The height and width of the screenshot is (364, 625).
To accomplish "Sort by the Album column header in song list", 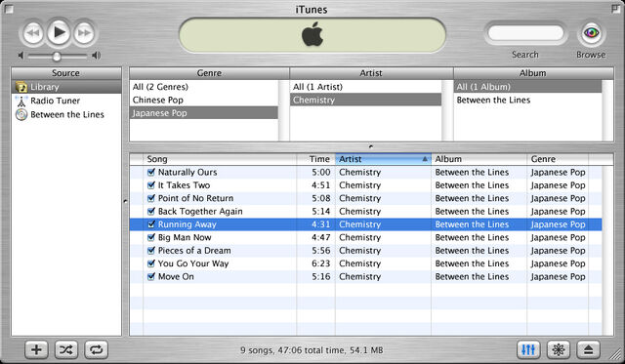I will coord(479,159).
